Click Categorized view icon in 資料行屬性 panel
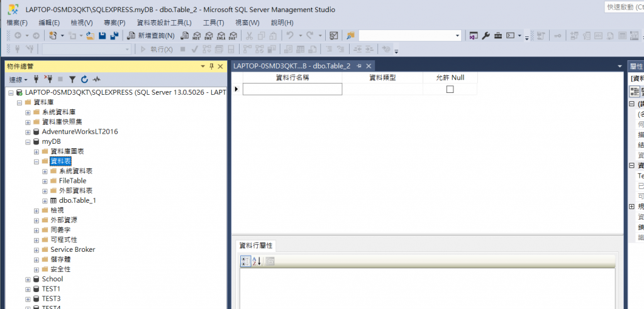The width and height of the screenshot is (644, 309). point(246,261)
